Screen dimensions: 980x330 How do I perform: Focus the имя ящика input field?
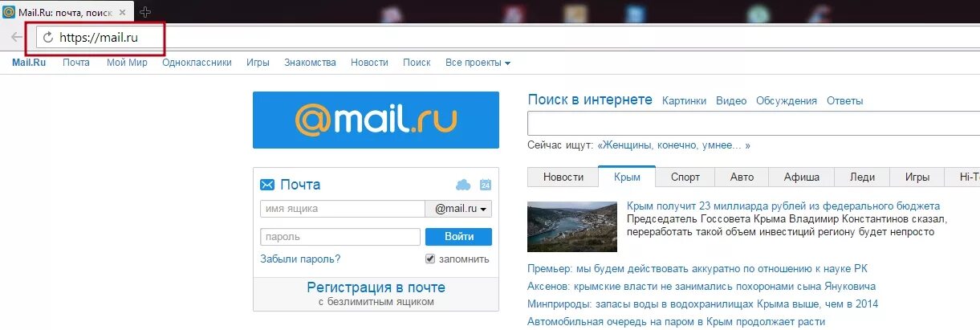(343, 209)
